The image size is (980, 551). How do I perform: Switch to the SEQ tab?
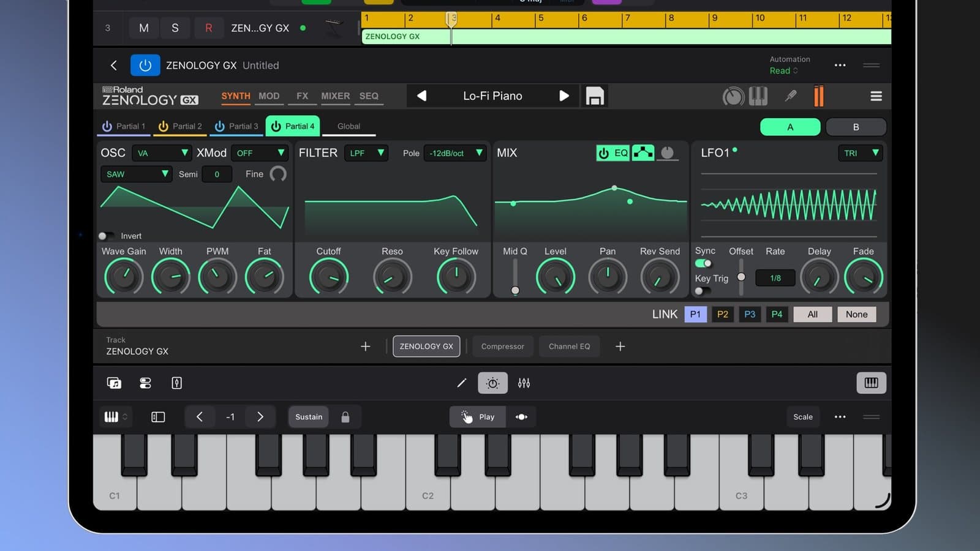tap(369, 96)
